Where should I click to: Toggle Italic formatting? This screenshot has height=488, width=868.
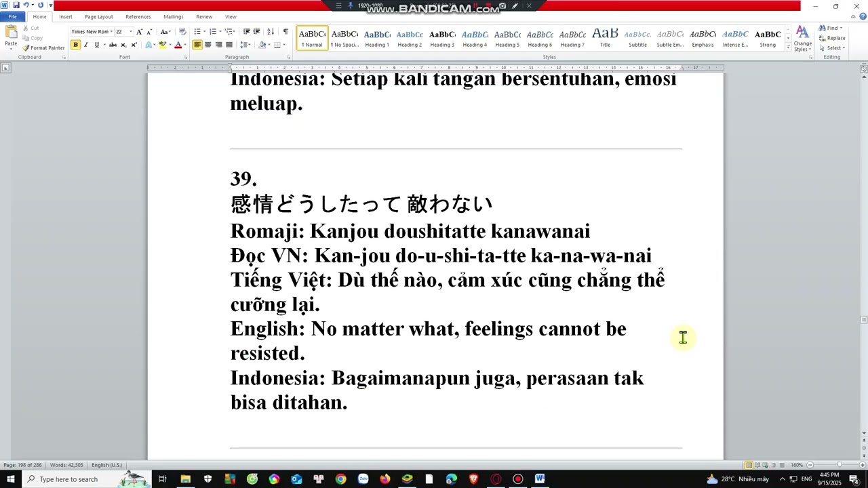click(86, 45)
